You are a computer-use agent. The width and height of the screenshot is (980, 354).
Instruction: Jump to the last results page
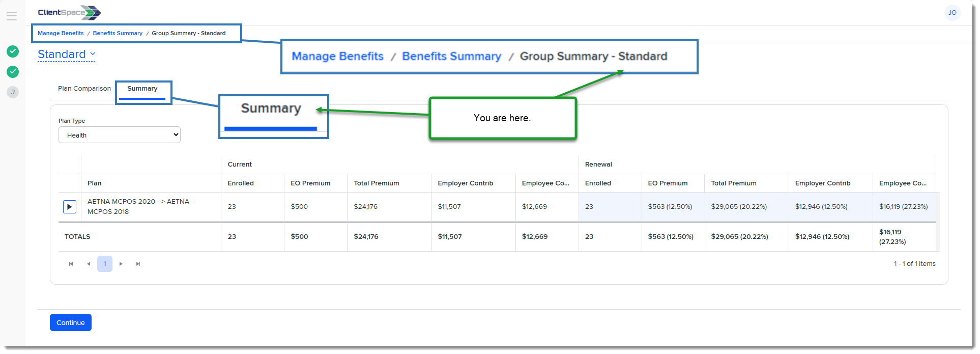pyautogui.click(x=138, y=264)
